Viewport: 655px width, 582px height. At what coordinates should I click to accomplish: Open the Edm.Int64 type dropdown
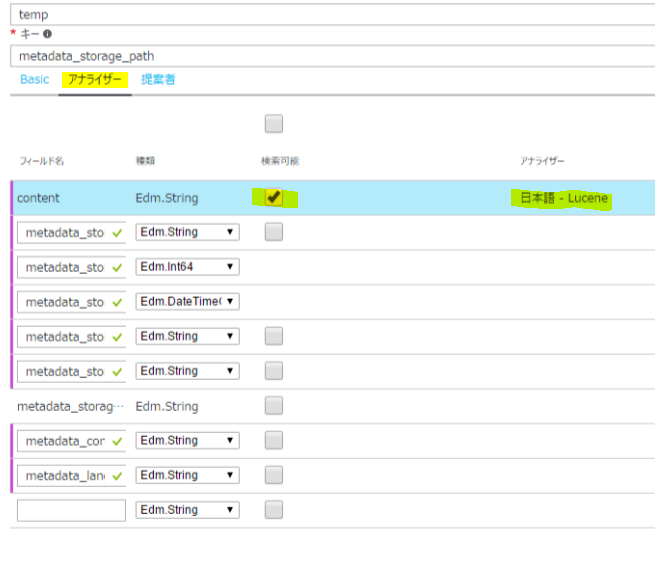pyautogui.click(x=188, y=267)
